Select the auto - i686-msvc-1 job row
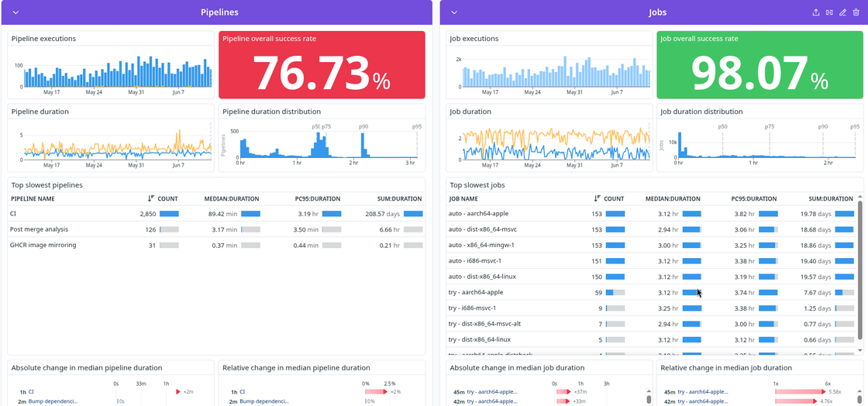This screenshot has width=868, height=406. pyautogui.click(x=652, y=260)
